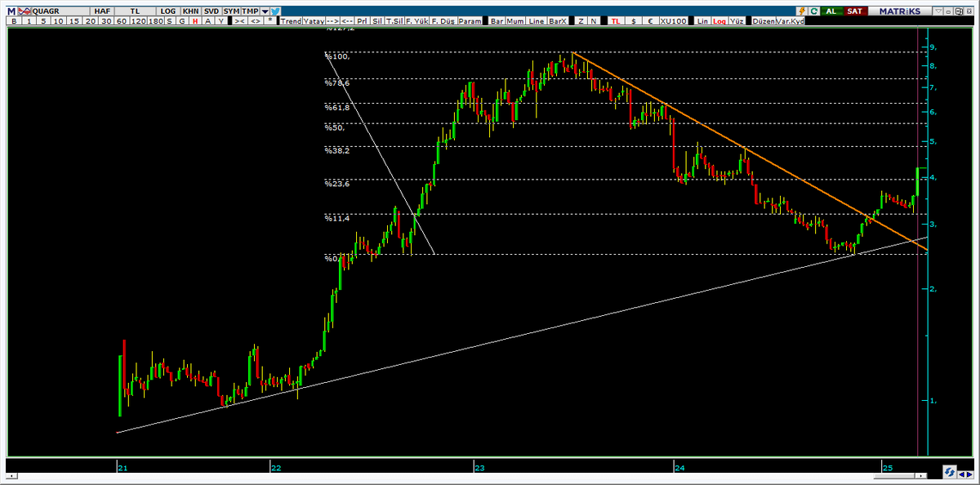Switch to Lin linear scale
This screenshot has width=980, height=485.
pyautogui.click(x=702, y=21)
